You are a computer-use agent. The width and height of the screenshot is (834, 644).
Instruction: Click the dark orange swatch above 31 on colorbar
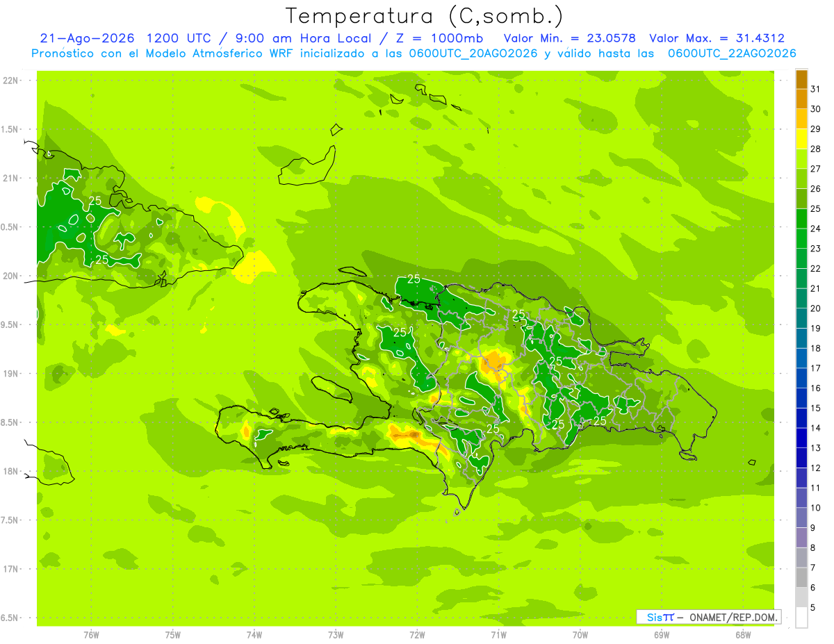click(801, 79)
